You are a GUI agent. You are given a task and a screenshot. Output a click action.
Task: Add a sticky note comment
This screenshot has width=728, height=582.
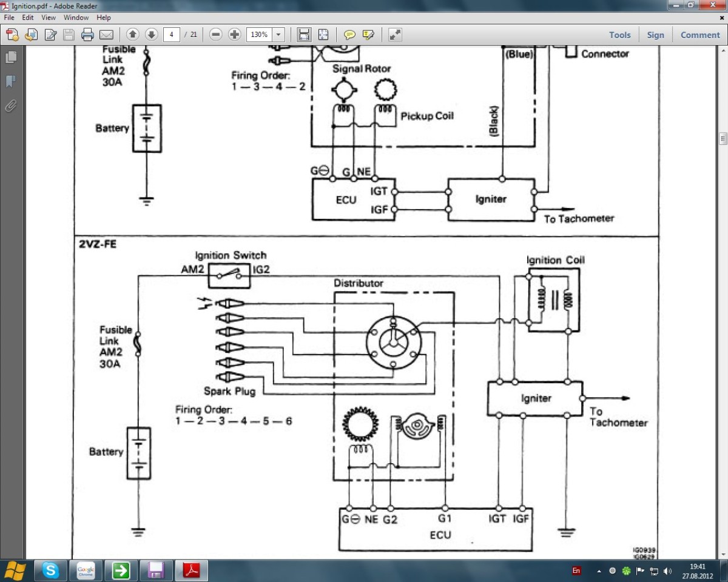(x=349, y=35)
